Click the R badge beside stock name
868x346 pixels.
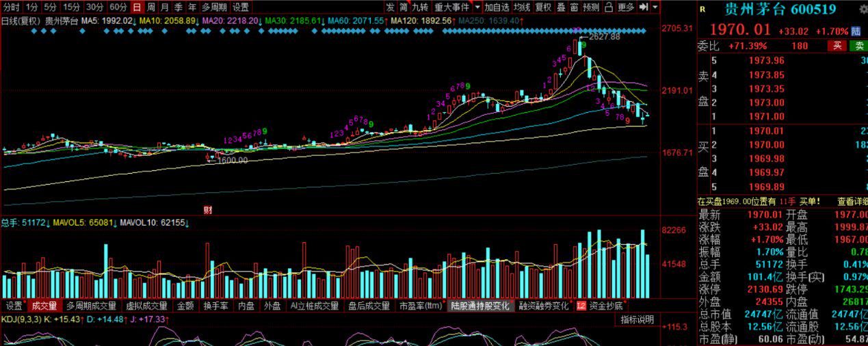click(702, 9)
